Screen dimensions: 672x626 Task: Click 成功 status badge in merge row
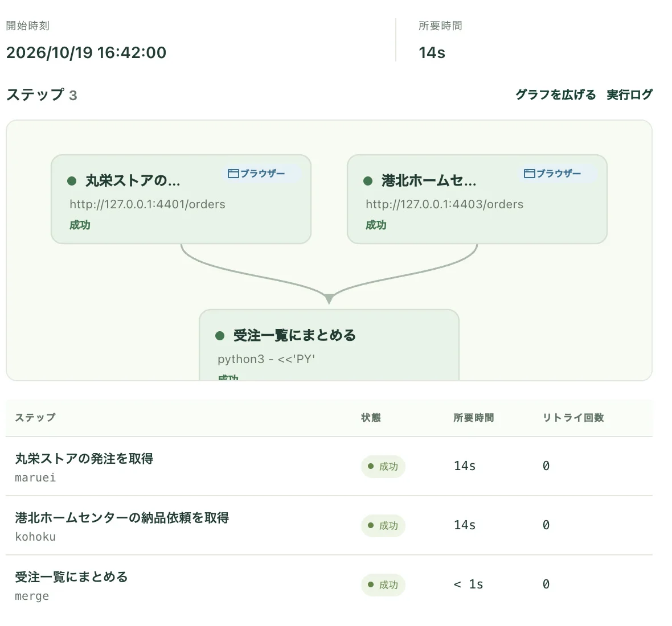(383, 584)
